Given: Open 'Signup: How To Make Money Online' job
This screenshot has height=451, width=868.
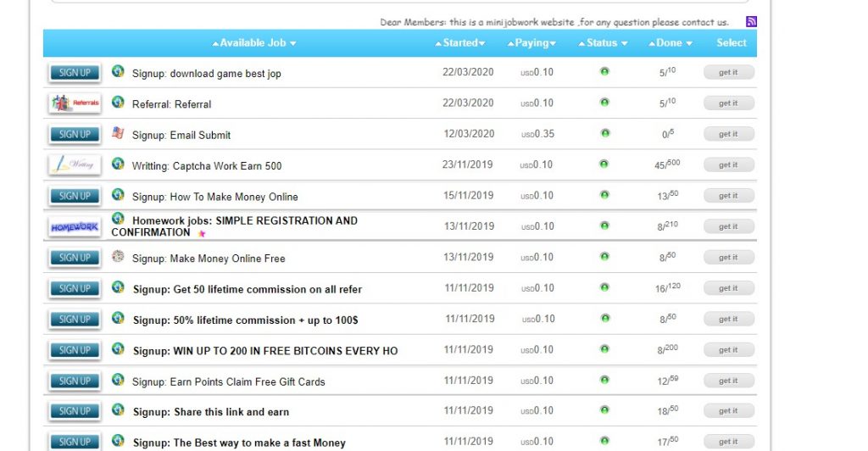Looking at the screenshot, I should pos(214,197).
